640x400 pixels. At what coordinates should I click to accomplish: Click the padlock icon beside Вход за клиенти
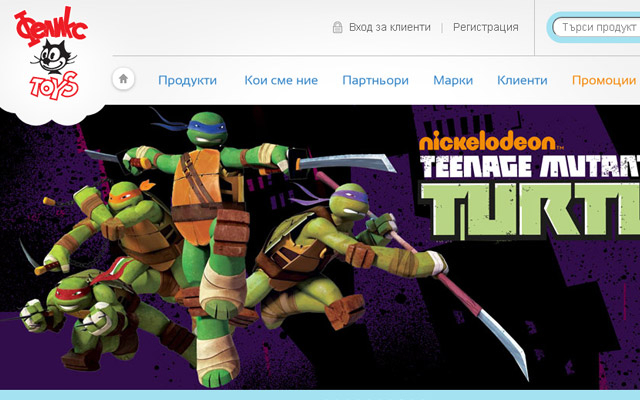pos(337,27)
